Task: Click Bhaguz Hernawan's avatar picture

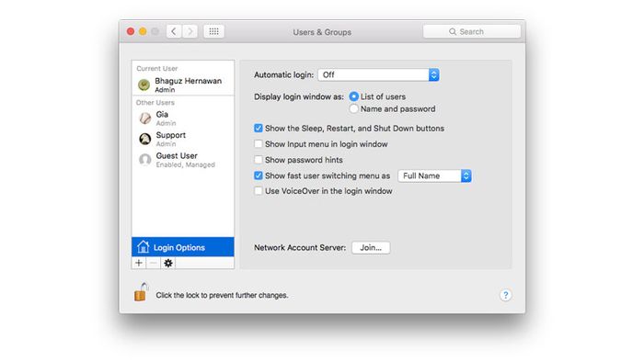Action: [144, 85]
